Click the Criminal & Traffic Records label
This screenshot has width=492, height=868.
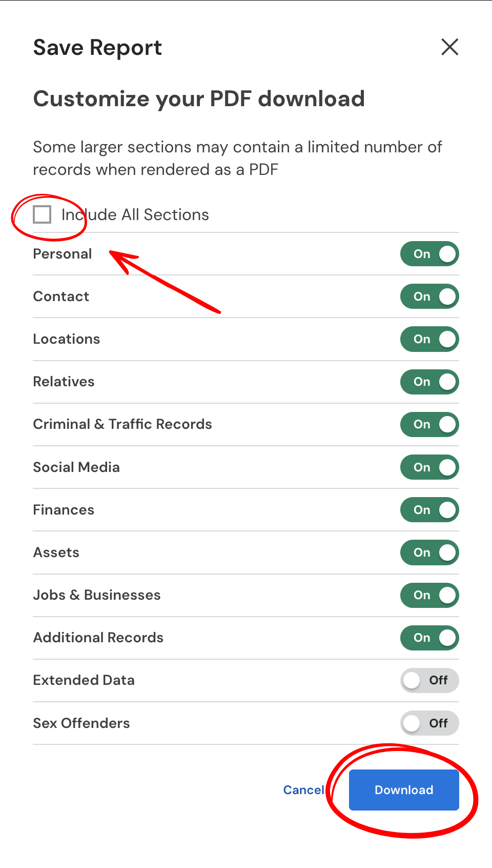click(122, 424)
